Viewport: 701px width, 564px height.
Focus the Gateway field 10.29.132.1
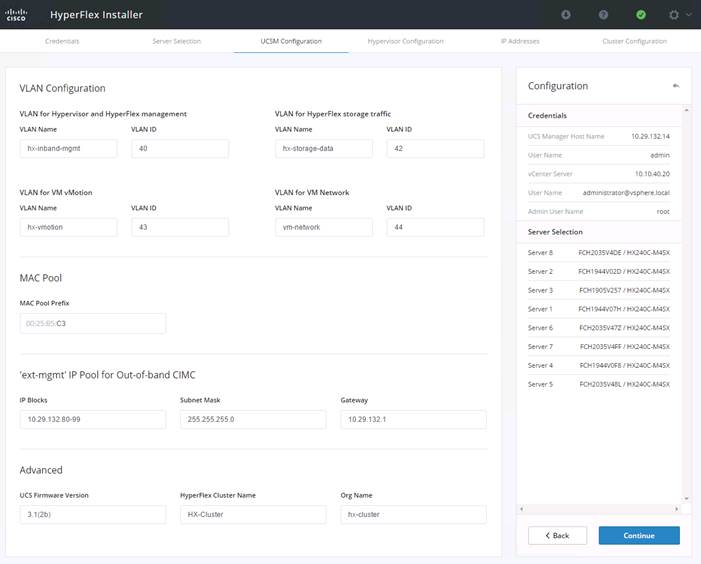414,419
